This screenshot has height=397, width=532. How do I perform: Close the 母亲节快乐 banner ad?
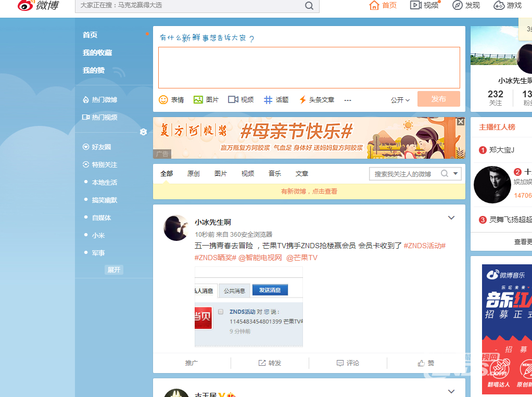(x=460, y=121)
